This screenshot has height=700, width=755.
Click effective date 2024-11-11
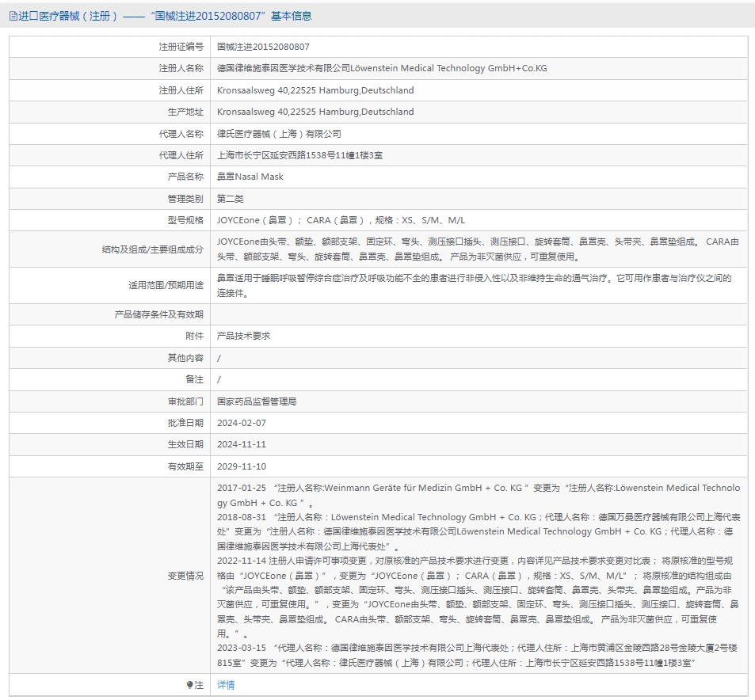(x=241, y=444)
